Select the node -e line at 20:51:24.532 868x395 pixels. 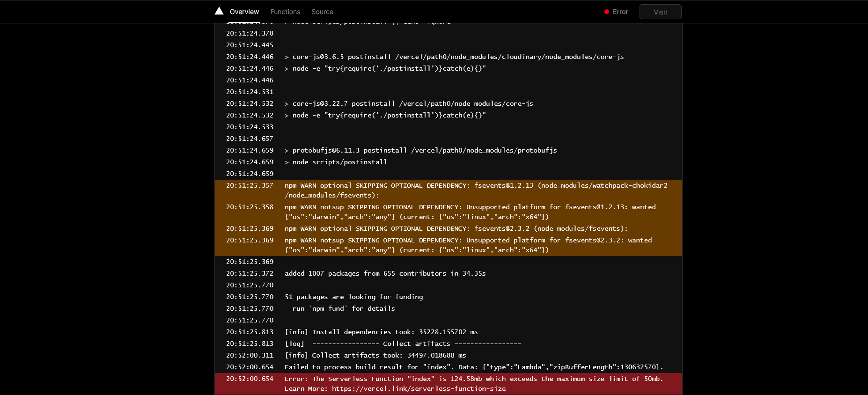tap(449, 115)
